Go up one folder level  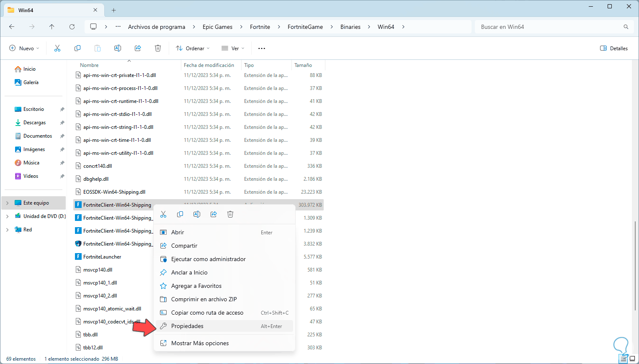point(52,27)
